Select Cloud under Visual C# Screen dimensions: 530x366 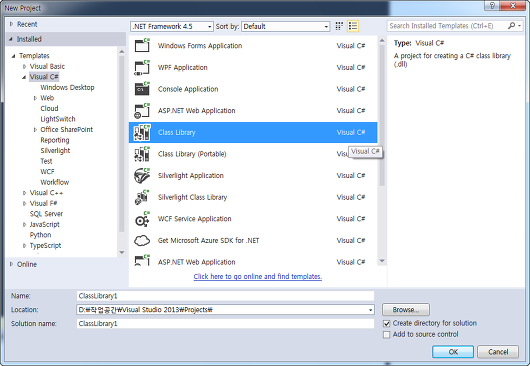coord(49,108)
